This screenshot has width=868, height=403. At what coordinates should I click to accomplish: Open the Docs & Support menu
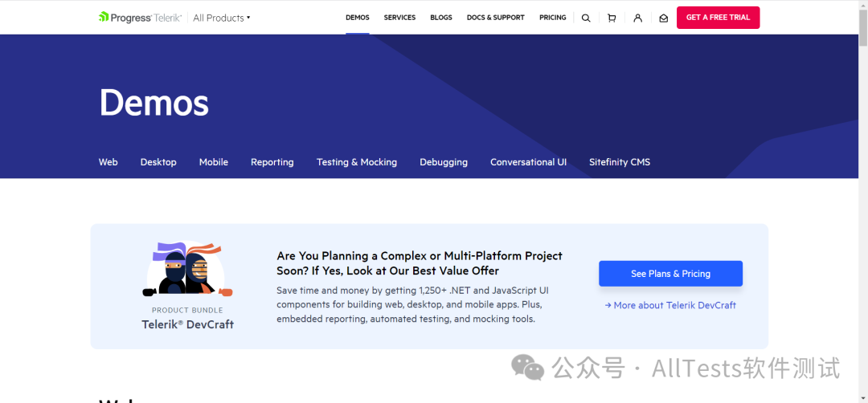point(495,18)
